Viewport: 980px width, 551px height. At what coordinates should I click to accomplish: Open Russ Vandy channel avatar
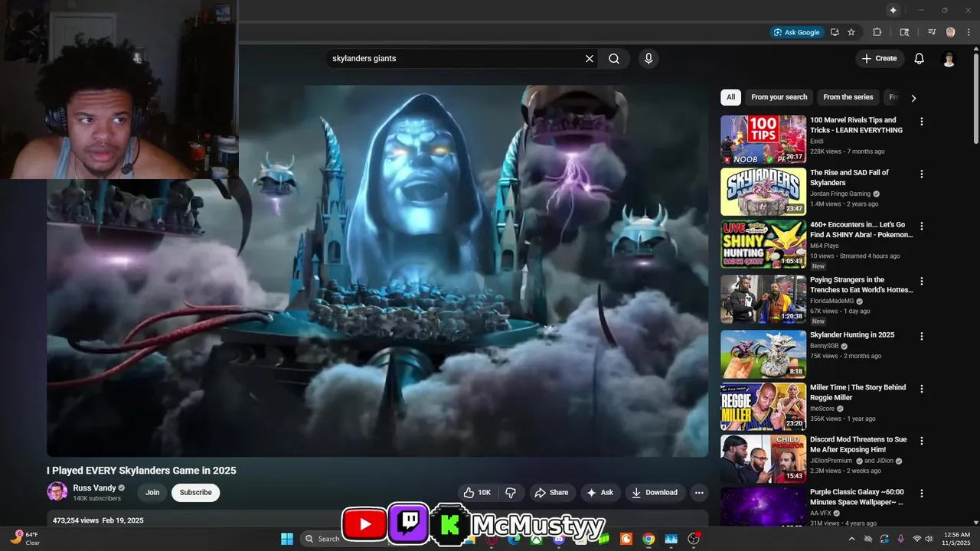point(57,492)
